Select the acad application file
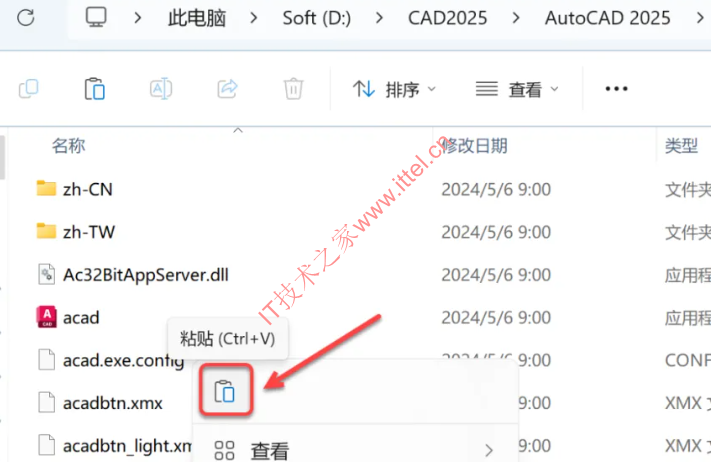The height and width of the screenshot is (462, 711). point(81,318)
